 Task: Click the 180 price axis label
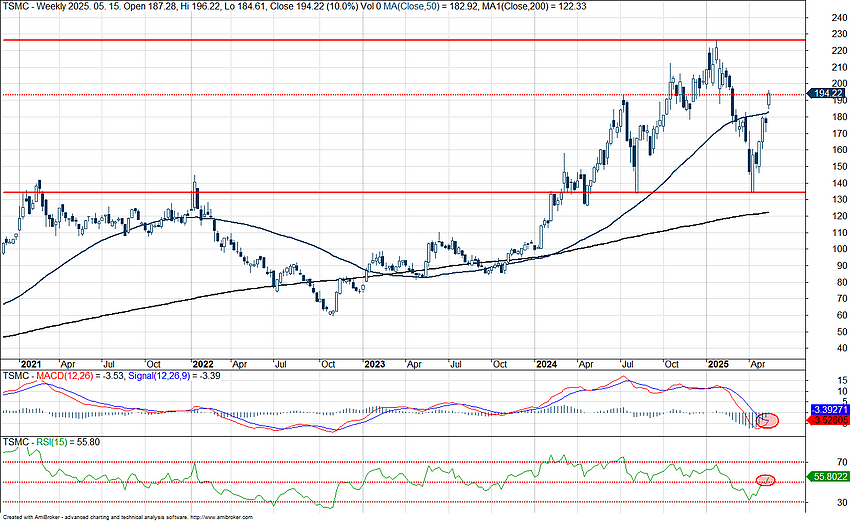[840, 117]
